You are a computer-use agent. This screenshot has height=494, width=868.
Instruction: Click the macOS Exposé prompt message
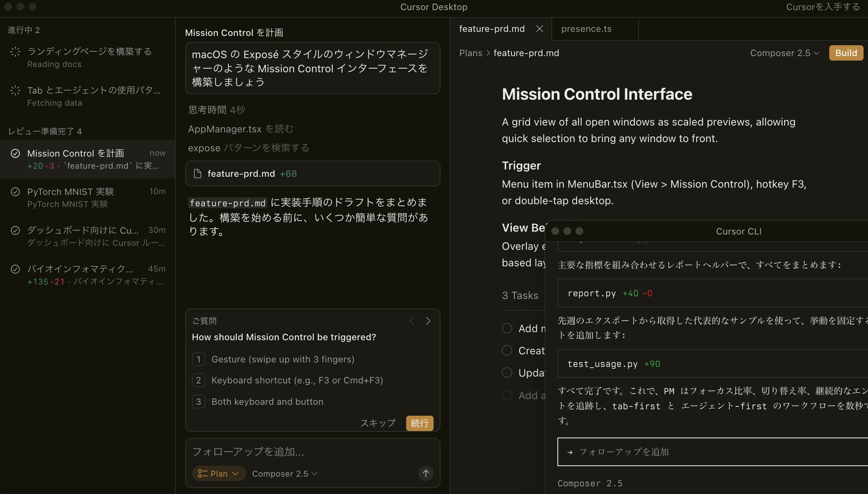point(312,68)
